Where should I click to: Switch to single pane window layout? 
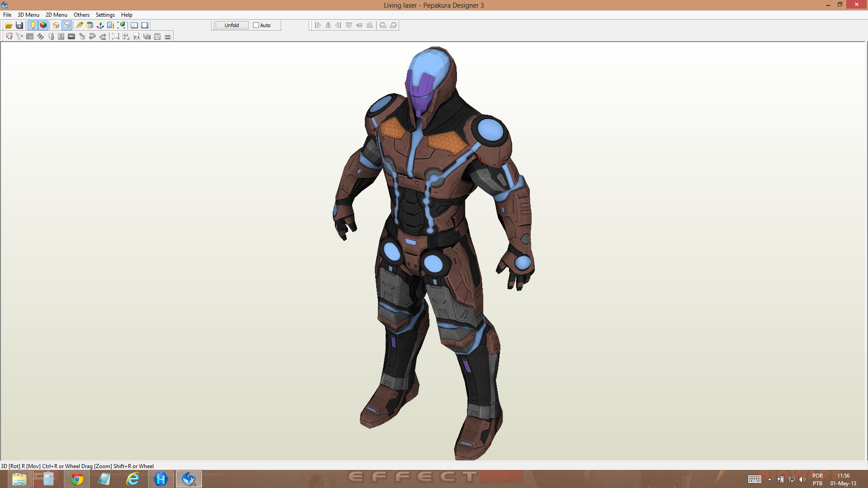[x=145, y=25]
